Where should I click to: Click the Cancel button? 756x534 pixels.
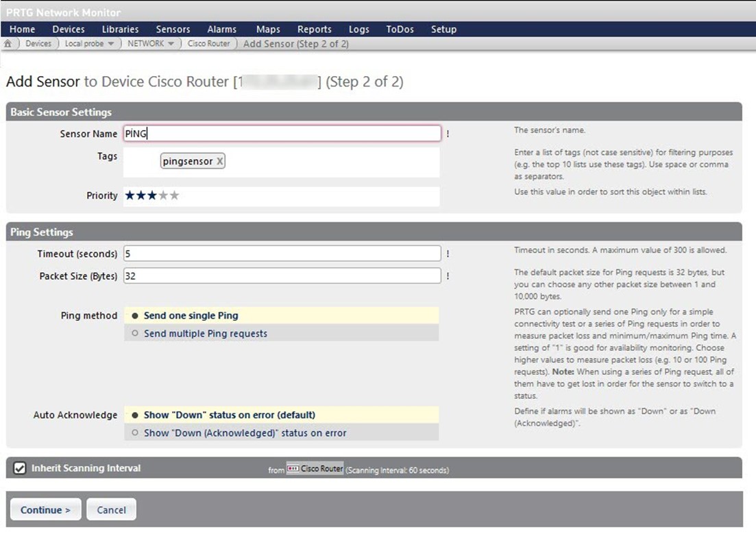(x=111, y=509)
